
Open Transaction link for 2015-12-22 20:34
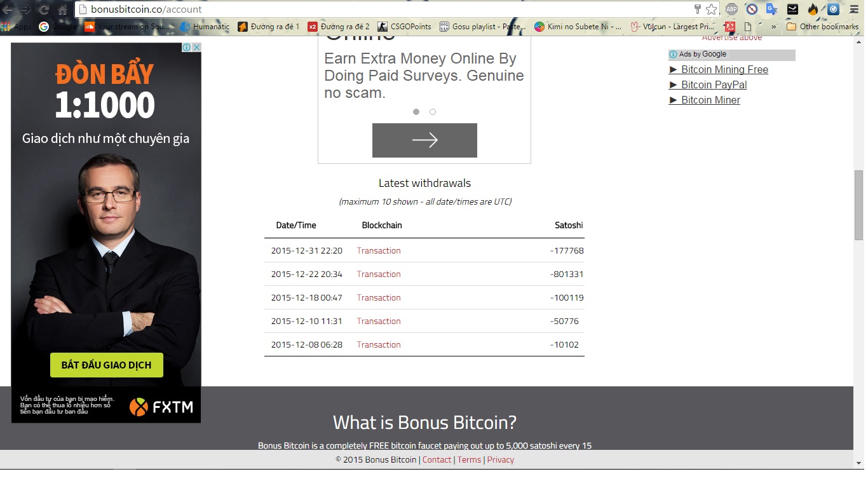pyautogui.click(x=379, y=274)
